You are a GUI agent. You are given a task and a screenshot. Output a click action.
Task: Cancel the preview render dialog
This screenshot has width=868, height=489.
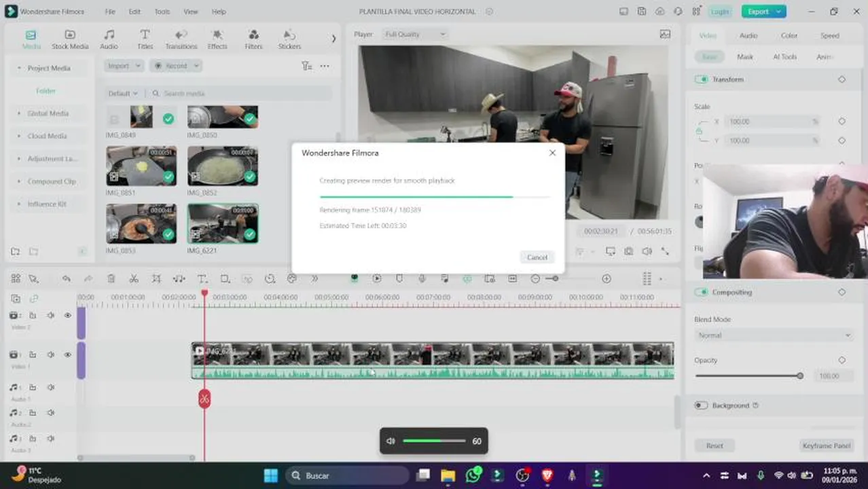[x=537, y=257]
